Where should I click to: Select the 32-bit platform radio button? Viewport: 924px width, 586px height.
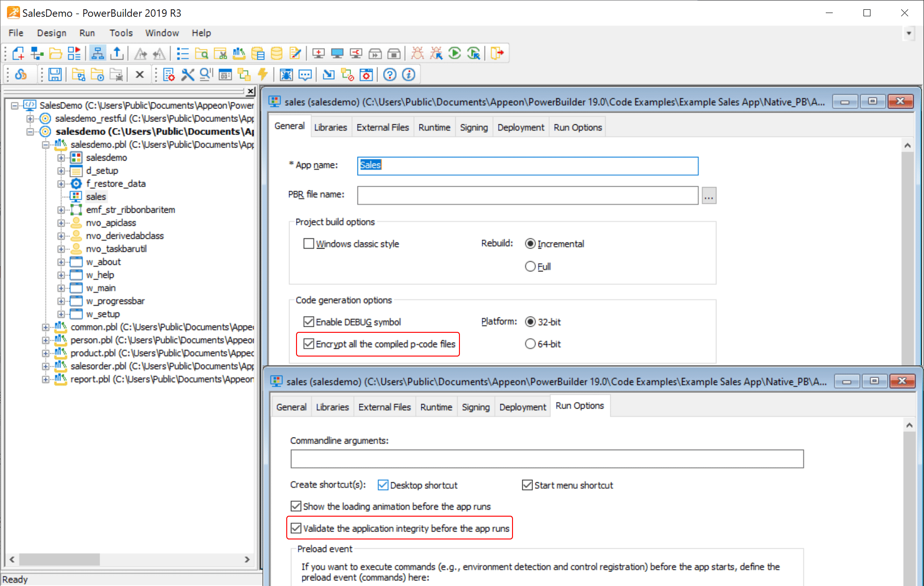click(x=530, y=322)
